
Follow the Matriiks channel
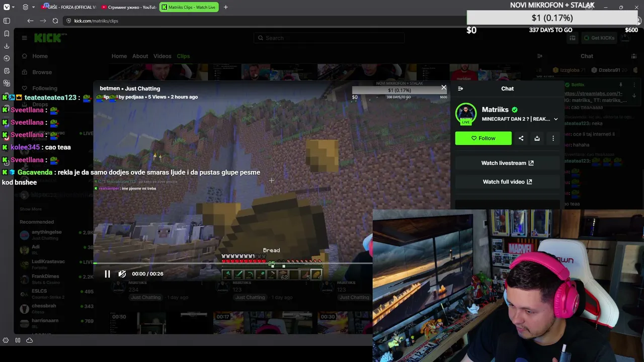pyautogui.click(x=483, y=138)
